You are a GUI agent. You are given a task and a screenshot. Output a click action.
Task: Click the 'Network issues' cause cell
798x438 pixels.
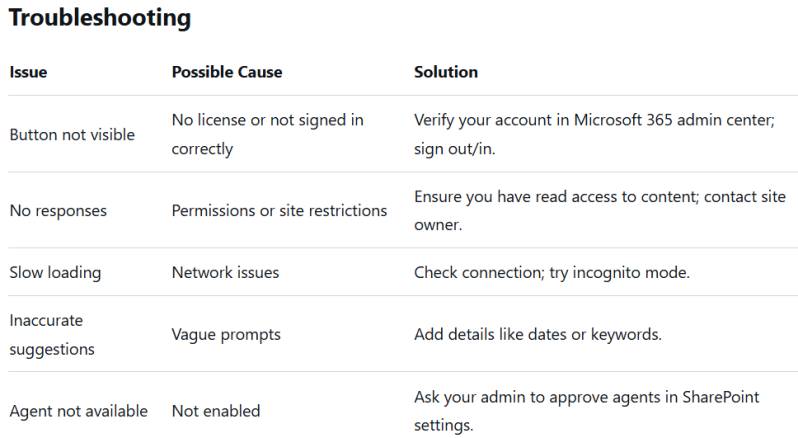[225, 272]
